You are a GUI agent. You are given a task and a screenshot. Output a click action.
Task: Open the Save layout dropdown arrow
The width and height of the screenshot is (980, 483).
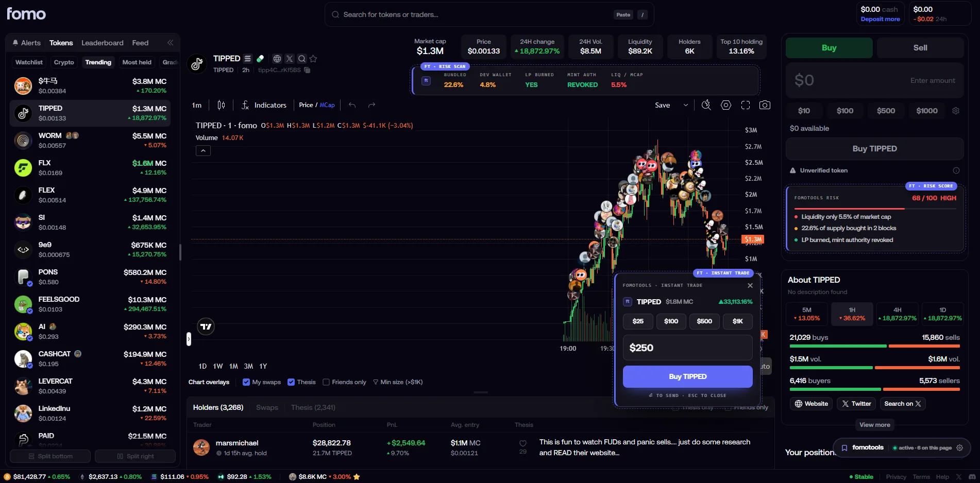(x=686, y=105)
